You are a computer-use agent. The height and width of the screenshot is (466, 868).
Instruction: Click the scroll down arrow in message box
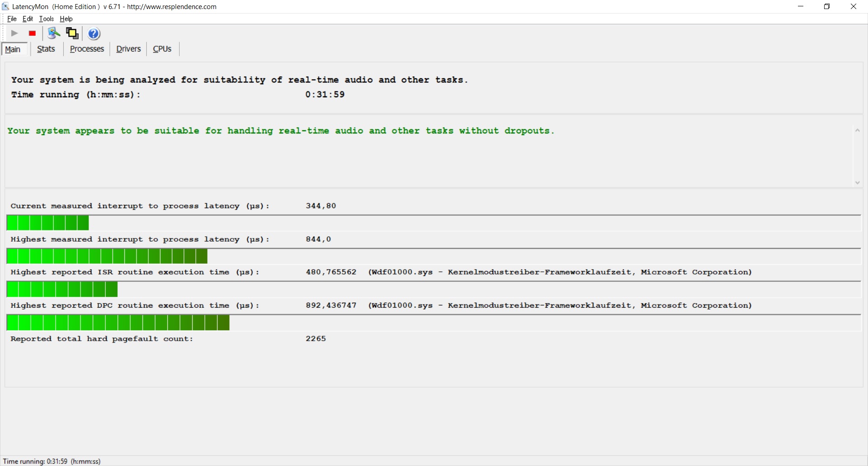tap(857, 183)
